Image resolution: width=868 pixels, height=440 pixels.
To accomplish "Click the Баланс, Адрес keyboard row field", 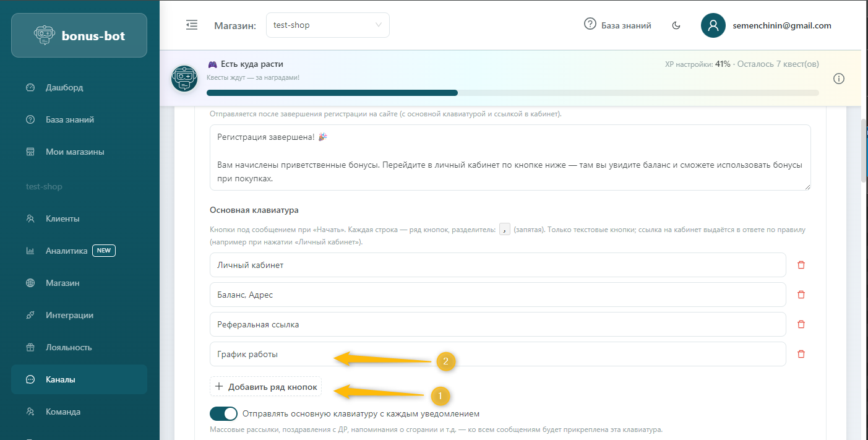I will click(498, 295).
